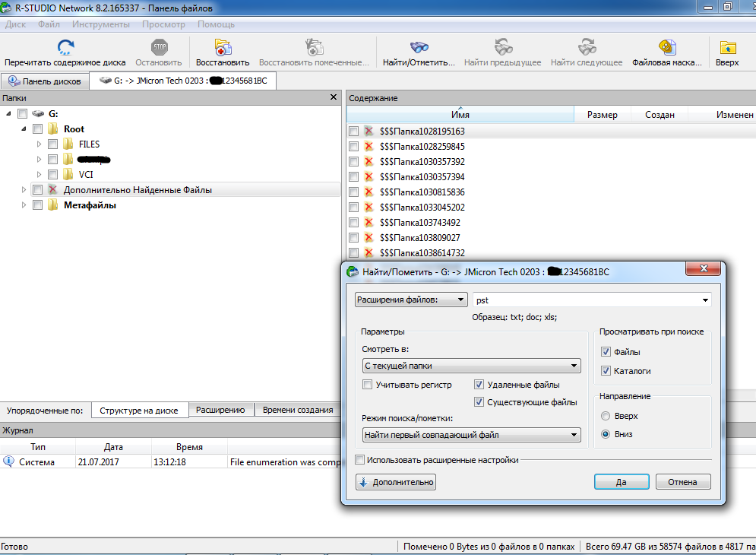Viewport: 756px width, 555px height.
Task: Sort list by Размер column header
Action: click(x=603, y=114)
